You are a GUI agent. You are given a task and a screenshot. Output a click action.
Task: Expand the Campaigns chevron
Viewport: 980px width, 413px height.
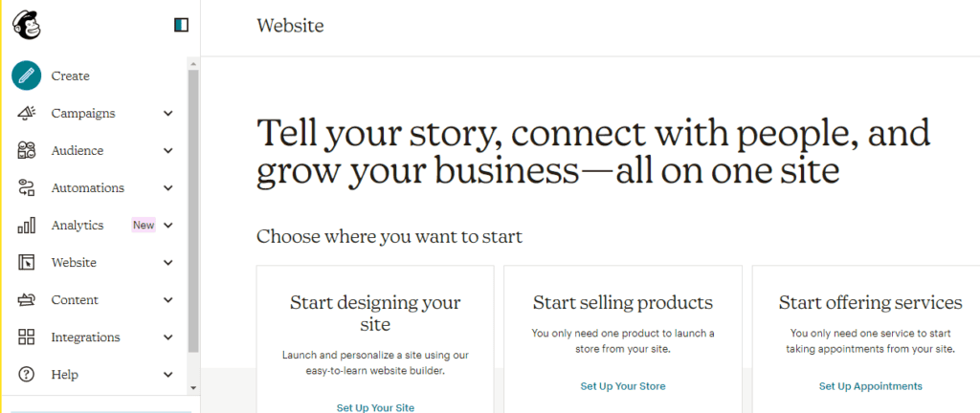(168, 114)
